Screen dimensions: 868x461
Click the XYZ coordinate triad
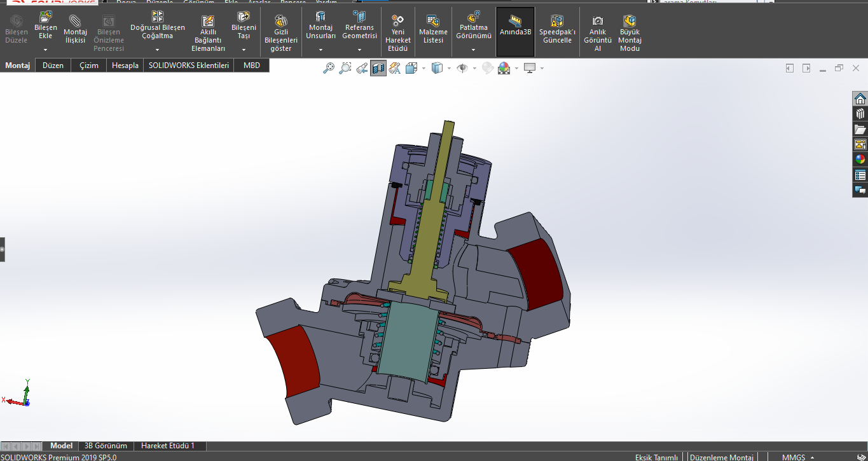[17, 394]
